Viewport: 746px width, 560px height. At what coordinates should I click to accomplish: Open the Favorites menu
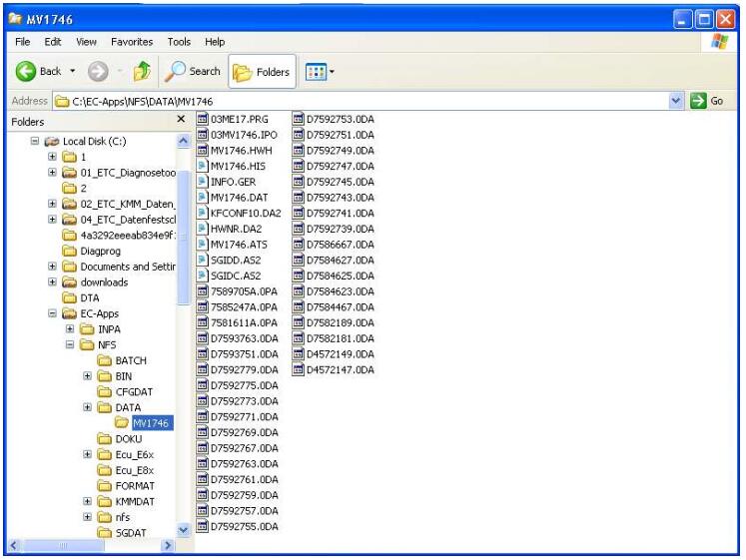coord(132,42)
